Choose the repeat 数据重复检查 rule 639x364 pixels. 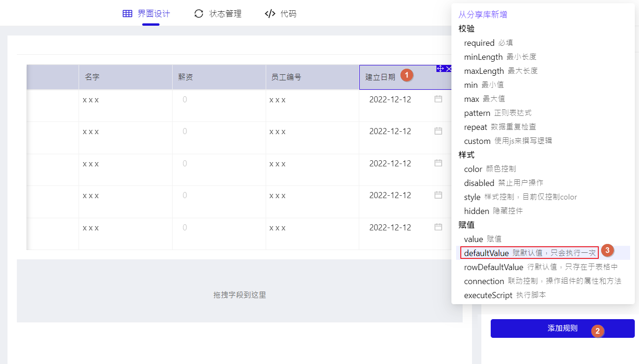coord(543,127)
